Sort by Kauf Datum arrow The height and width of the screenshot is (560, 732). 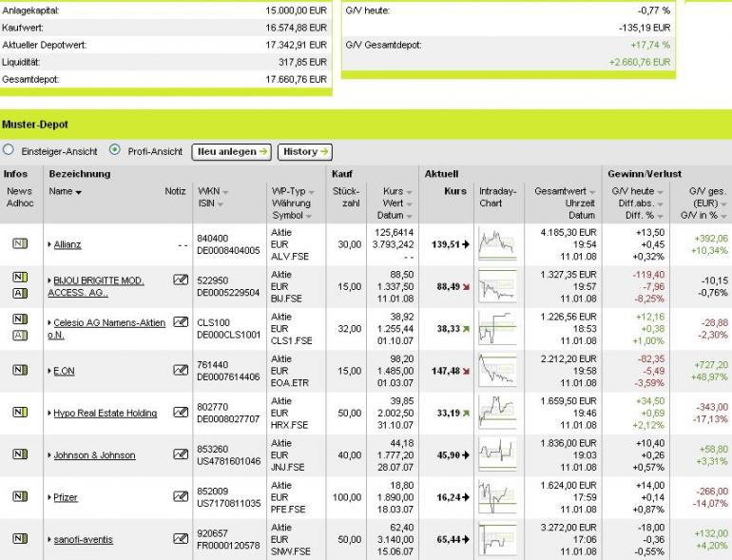click(x=410, y=217)
